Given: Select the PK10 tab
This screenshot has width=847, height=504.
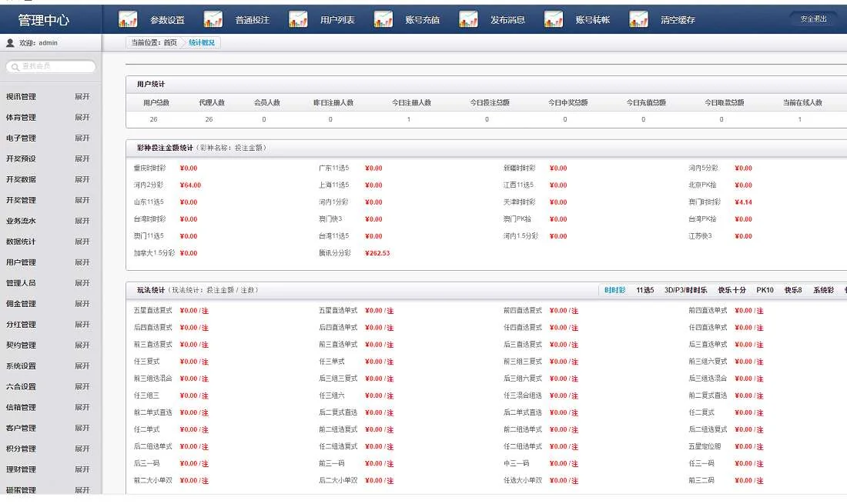Looking at the screenshot, I should [x=765, y=290].
